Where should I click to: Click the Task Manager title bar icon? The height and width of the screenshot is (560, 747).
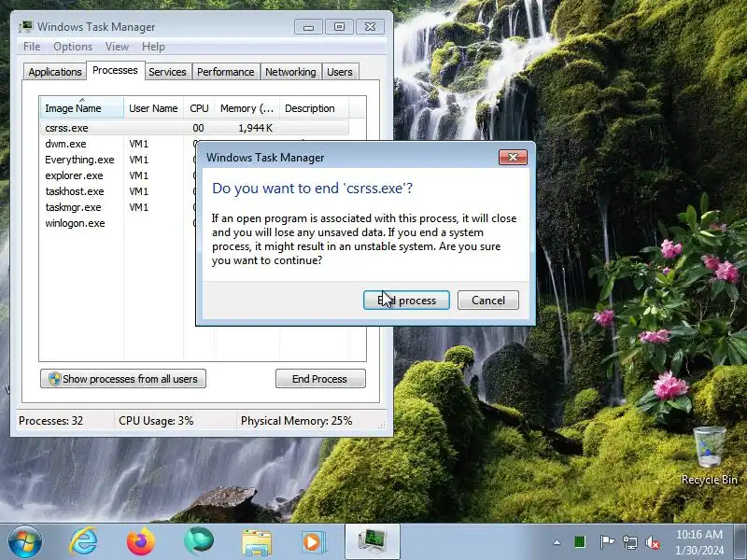point(26,27)
